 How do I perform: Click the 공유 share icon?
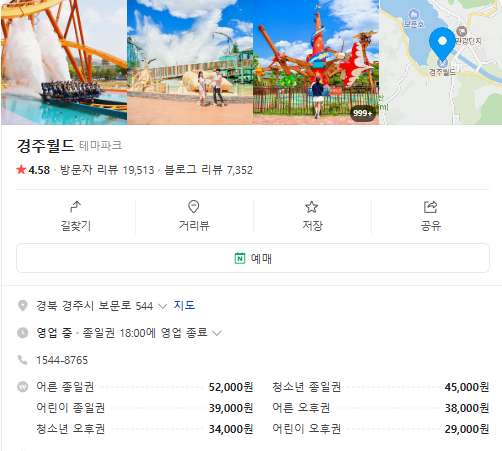[x=430, y=207]
